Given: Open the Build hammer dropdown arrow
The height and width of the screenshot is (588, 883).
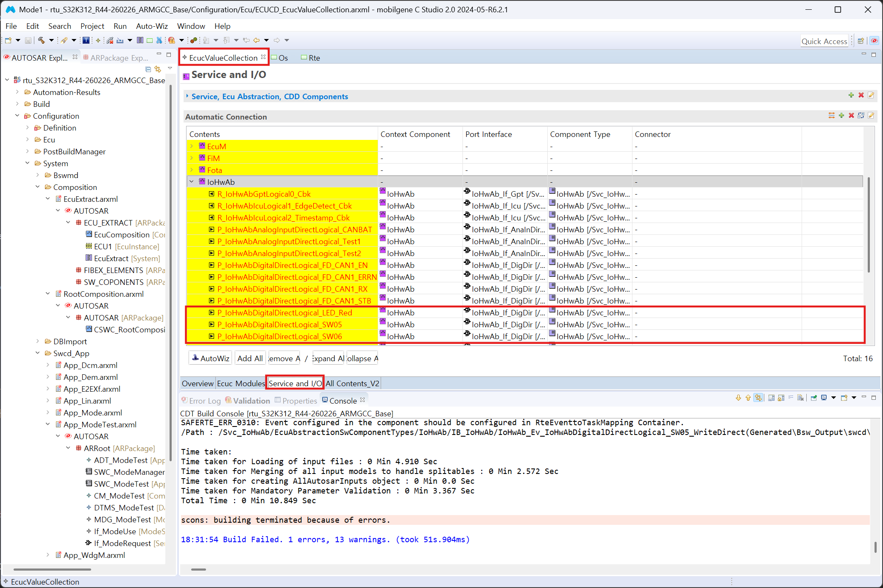Looking at the screenshot, I should [51, 40].
